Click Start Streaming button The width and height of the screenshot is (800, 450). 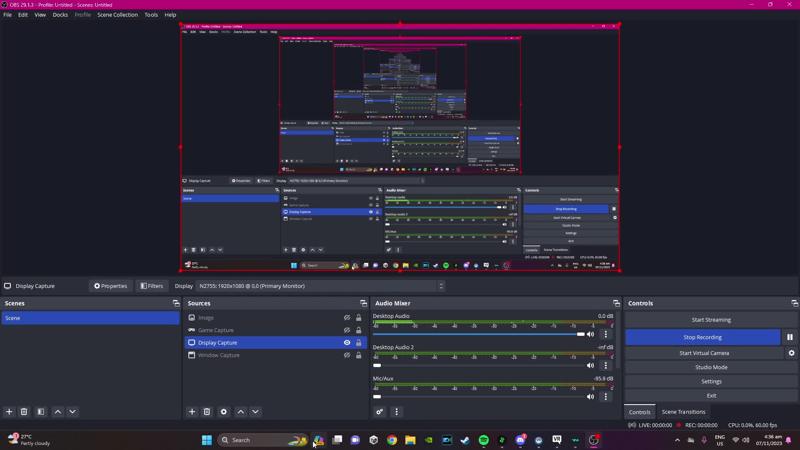pyautogui.click(x=711, y=320)
